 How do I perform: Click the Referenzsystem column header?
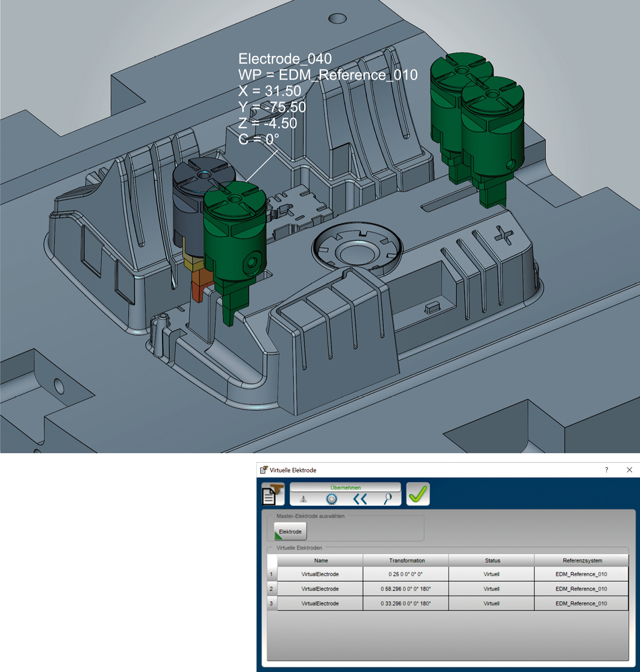[582, 560]
